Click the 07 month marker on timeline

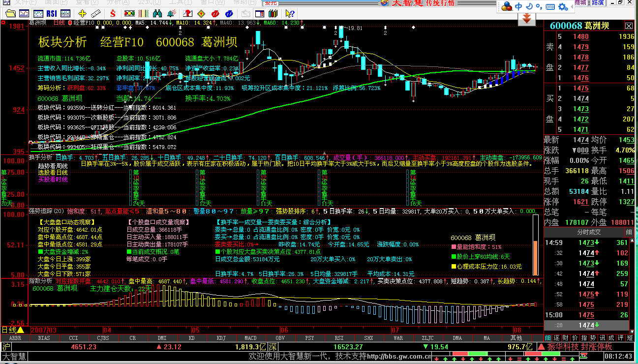[x=395, y=330]
